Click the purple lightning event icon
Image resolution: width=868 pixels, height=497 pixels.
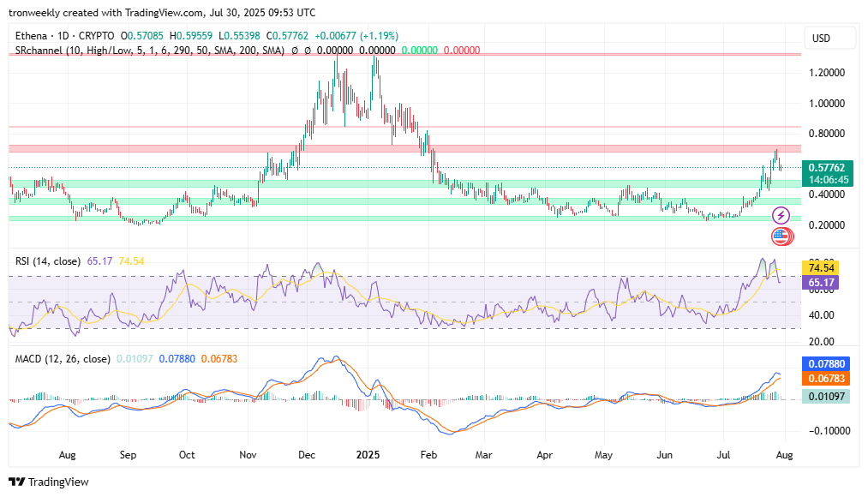point(781,215)
